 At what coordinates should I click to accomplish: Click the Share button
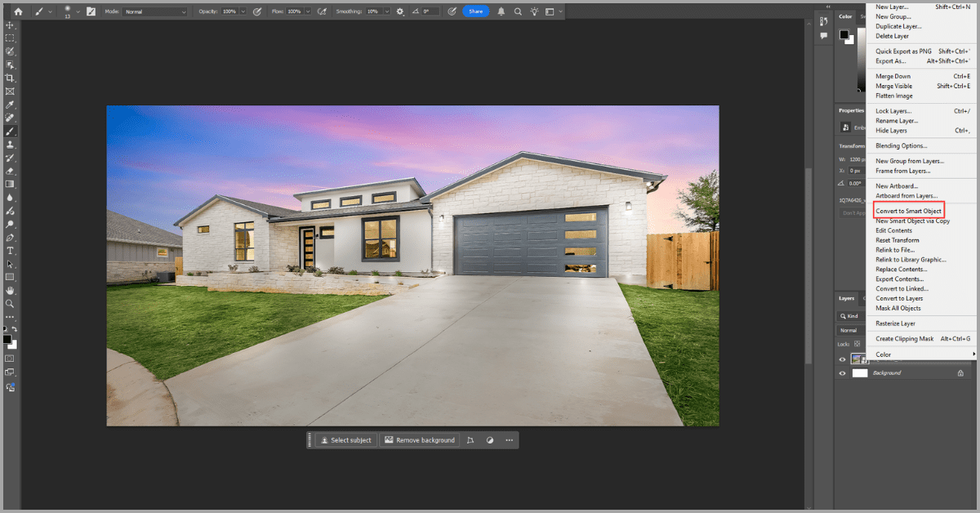point(476,11)
